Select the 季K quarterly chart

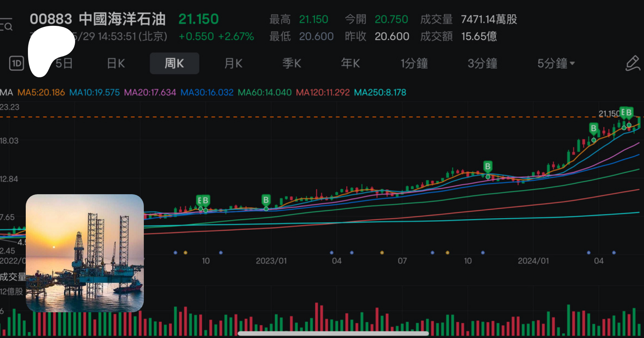292,64
